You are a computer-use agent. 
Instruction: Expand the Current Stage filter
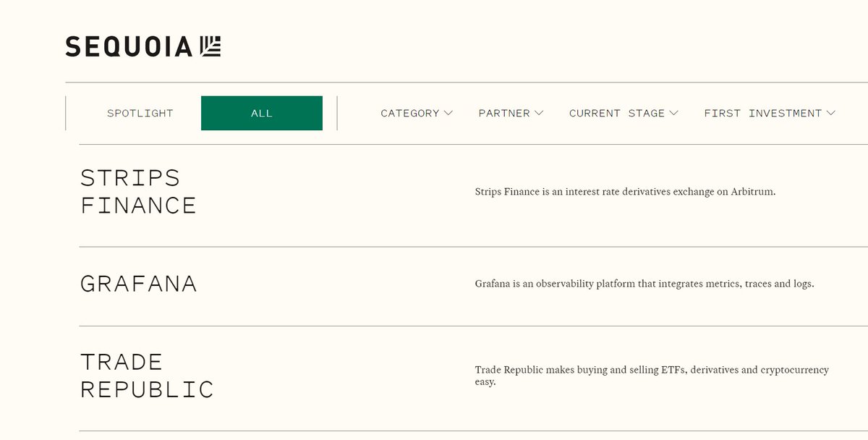pyautogui.click(x=624, y=114)
